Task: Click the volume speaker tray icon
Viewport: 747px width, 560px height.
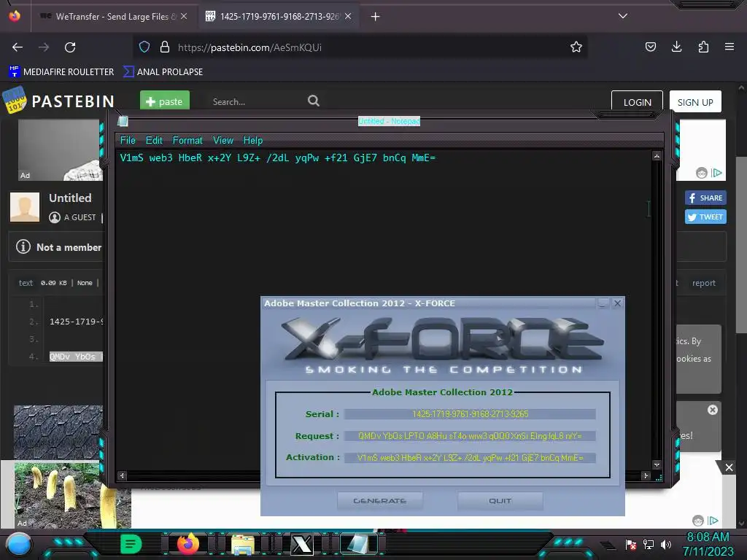Action: [x=666, y=544]
